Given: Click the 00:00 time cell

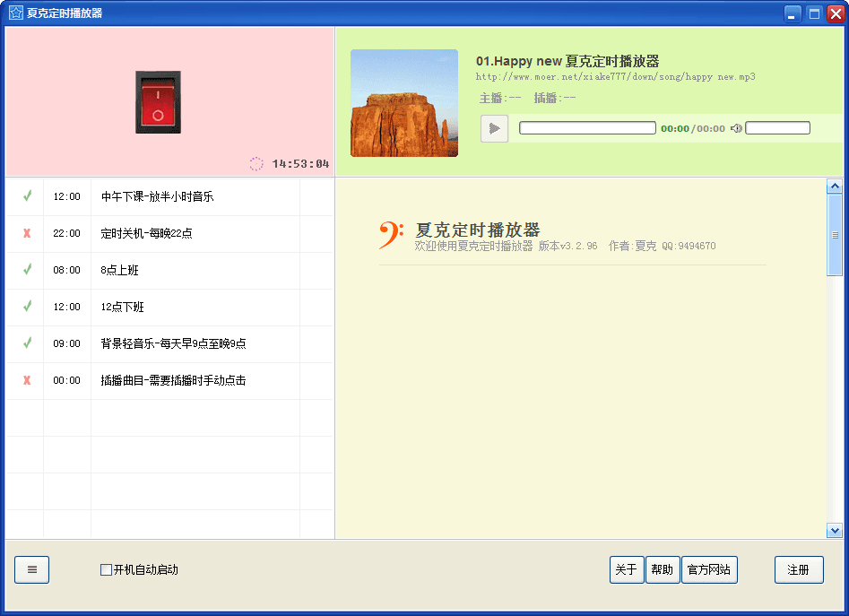Looking at the screenshot, I should point(66,380).
